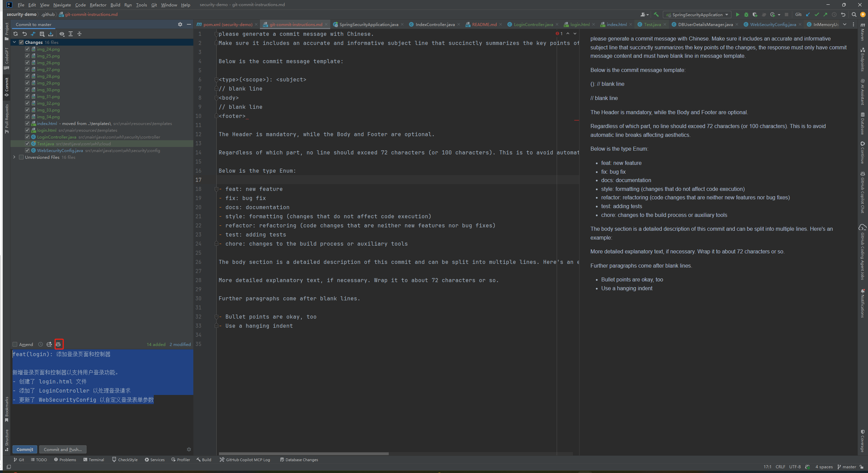868x473 pixels.
Task: Click the Shelve silently download icon
Action: (51, 34)
